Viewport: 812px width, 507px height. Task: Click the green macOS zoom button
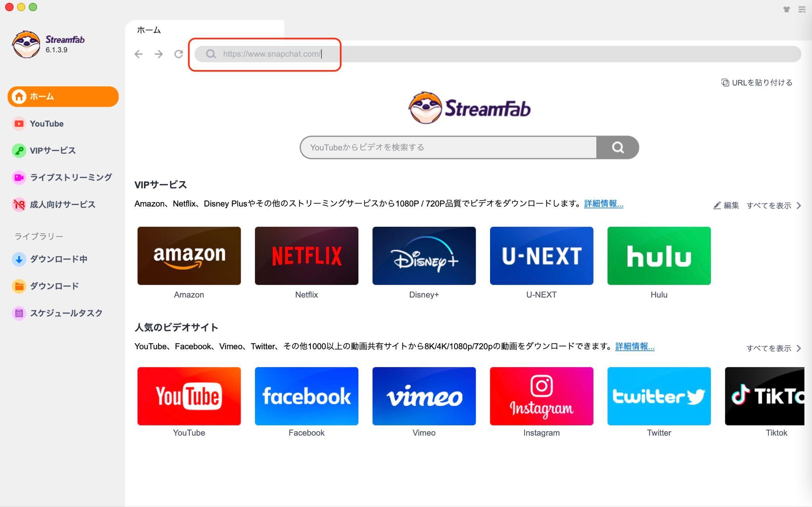(33, 7)
